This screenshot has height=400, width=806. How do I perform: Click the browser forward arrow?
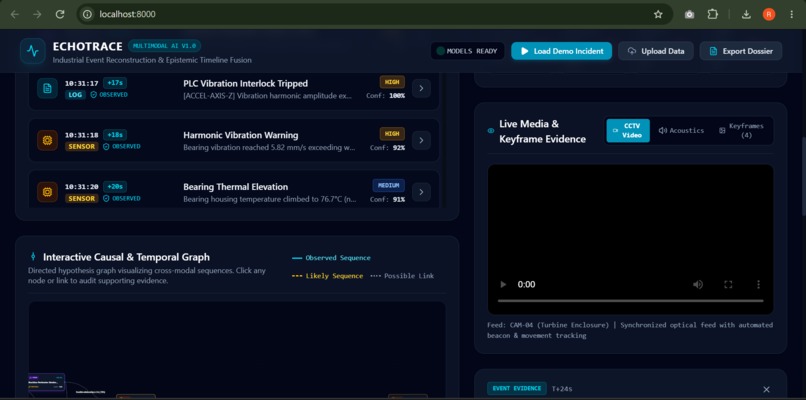[x=37, y=14]
